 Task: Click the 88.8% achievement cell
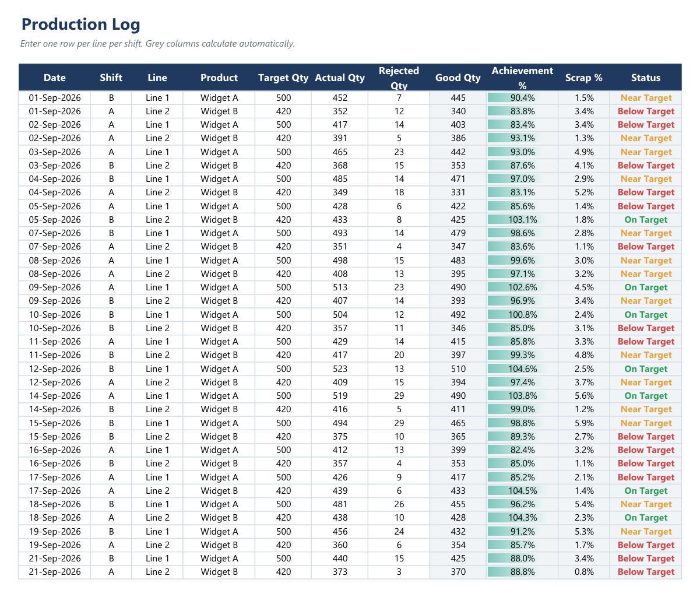pos(522,572)
